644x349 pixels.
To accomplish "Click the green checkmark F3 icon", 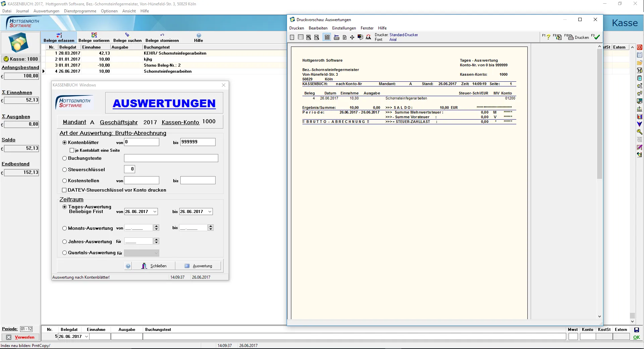I will coord(597,37).
